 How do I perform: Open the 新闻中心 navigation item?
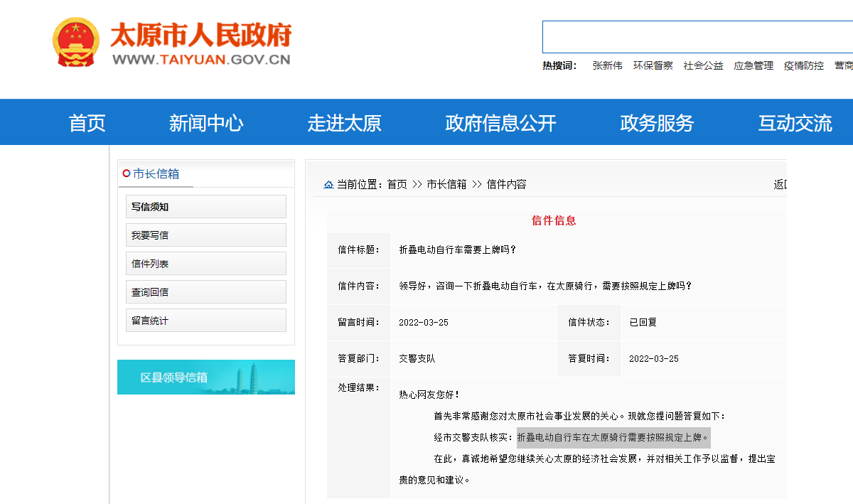click(x=206, y=123)
